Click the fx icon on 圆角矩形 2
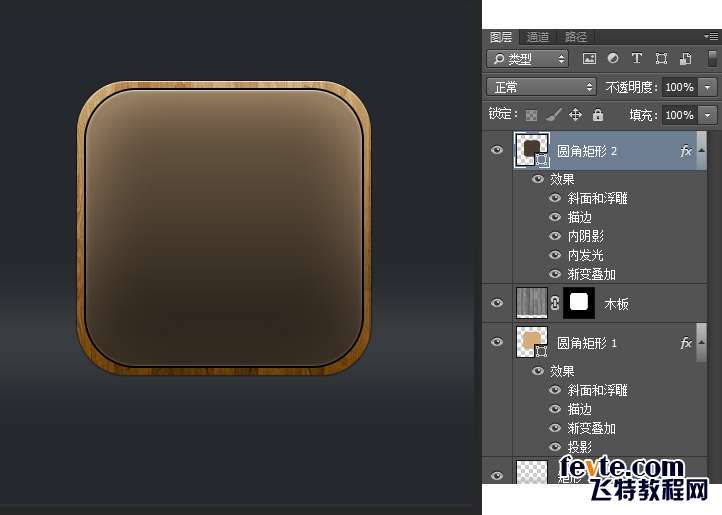Screen dimensions: 722x515 pos(686,151)
